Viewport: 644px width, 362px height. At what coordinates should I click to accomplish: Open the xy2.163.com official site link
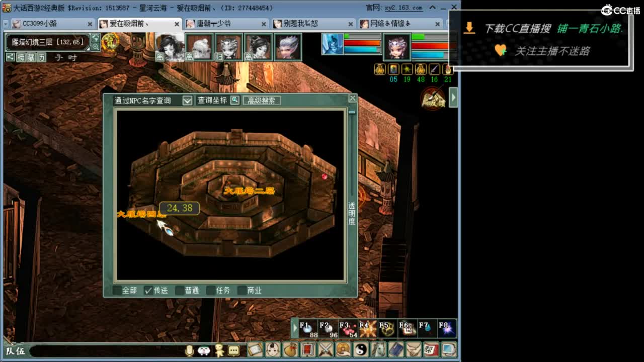[404, 8]
